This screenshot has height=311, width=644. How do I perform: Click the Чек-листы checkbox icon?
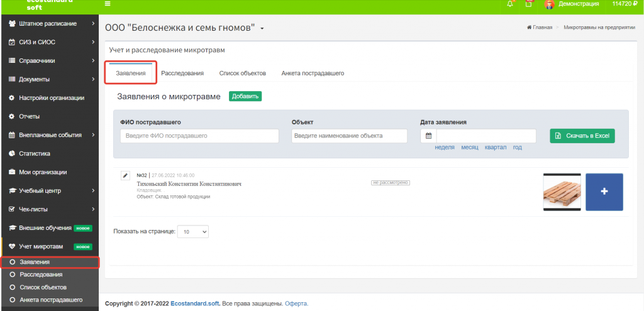click(12, 209)
